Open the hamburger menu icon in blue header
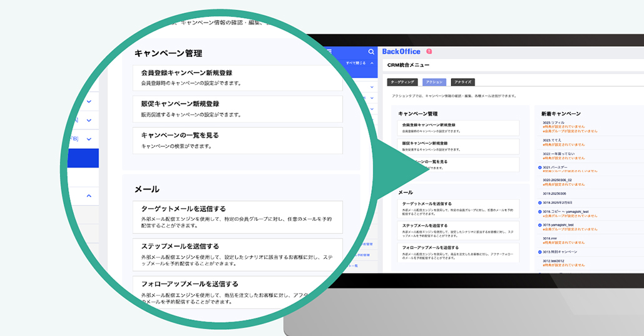The image size is (644, 336). 329,52
